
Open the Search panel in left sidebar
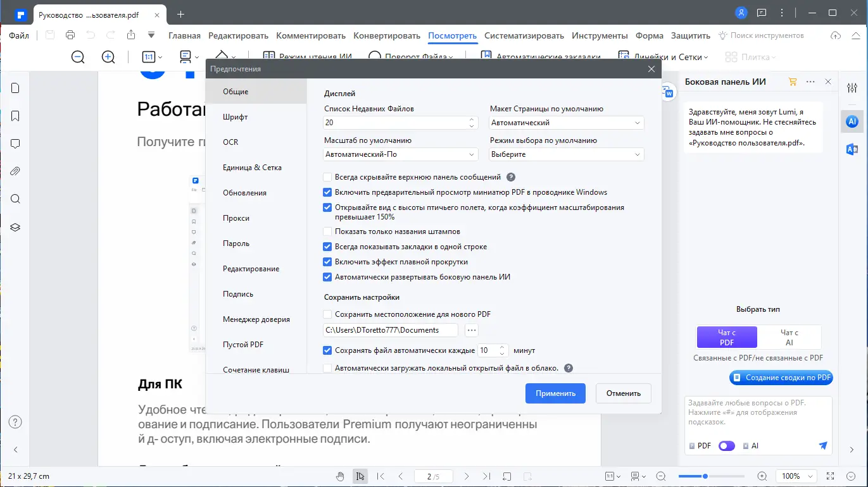tap(15, 199)
